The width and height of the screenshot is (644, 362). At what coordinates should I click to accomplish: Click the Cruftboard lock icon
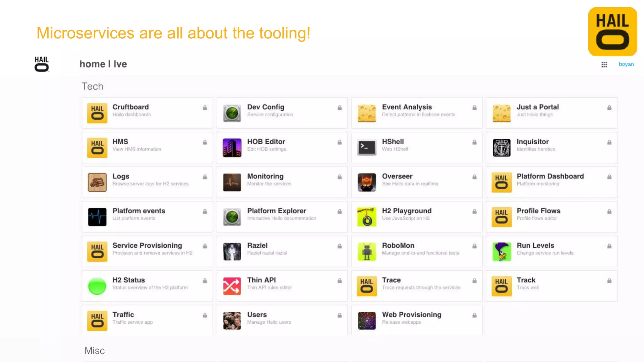tap(205, 108)
